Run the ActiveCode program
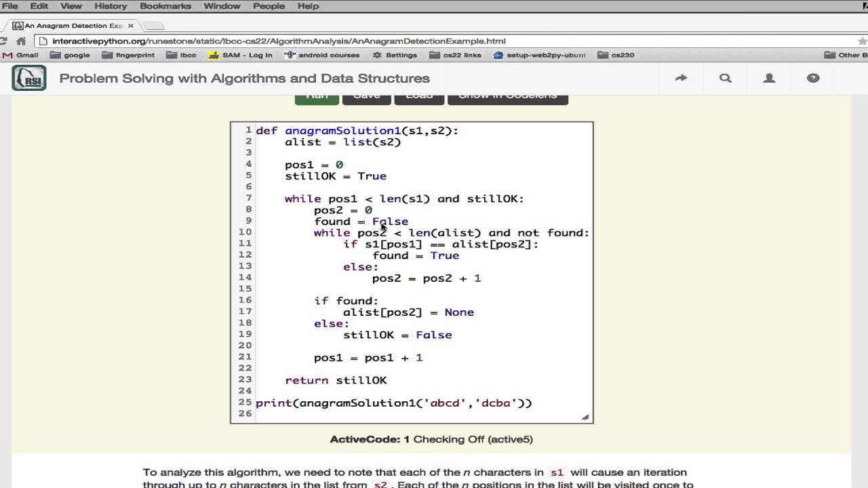 317,99
